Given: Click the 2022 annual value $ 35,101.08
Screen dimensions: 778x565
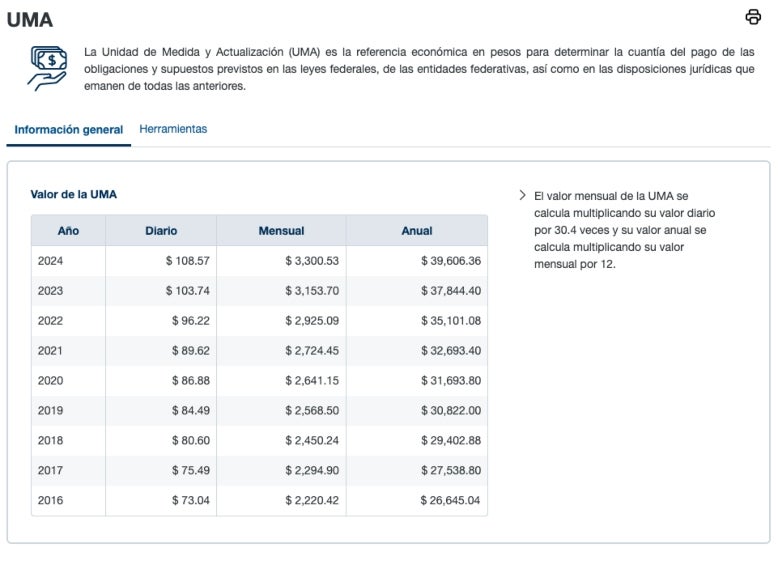Looking at the screenshot, I should pyautogui.click(x=451, y=321).
